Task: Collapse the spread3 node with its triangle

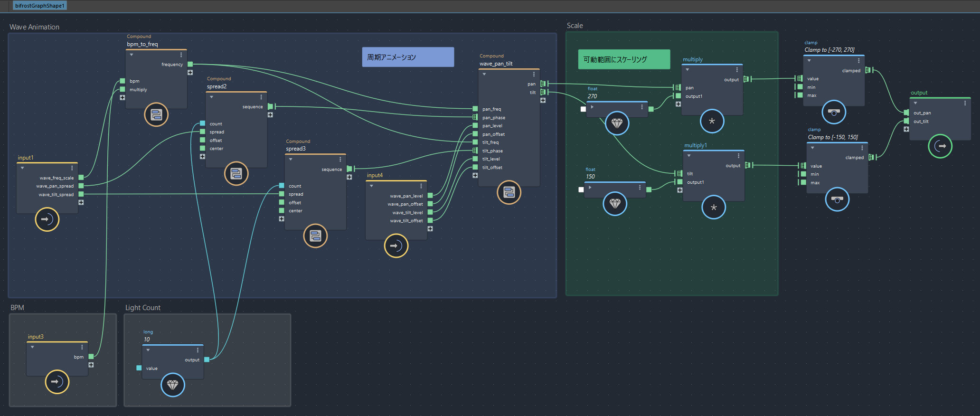Action: pos(291,159)
